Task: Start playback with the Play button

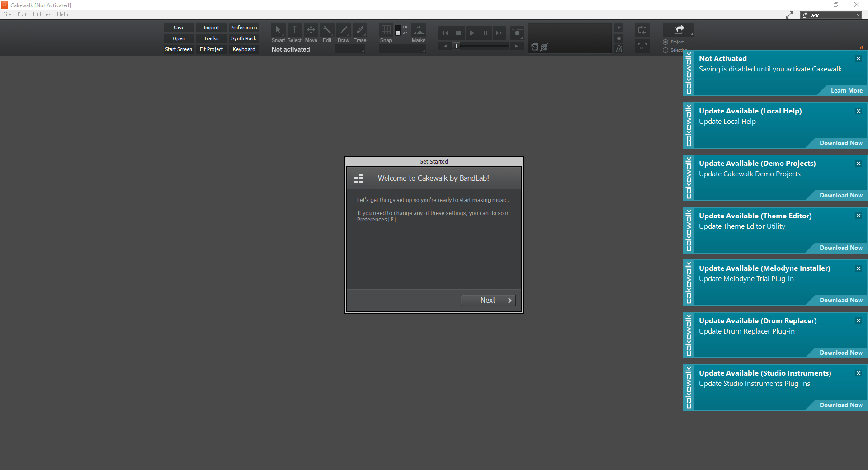Action: pyautogui.click(x=472, y=33)
